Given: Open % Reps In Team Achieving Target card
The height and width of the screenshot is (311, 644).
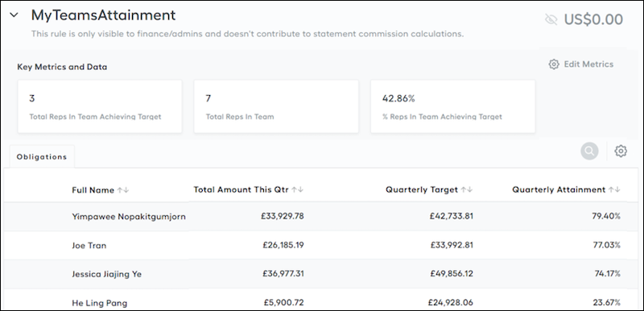Looking at the screenshot, I should click(x=452, y=106).
